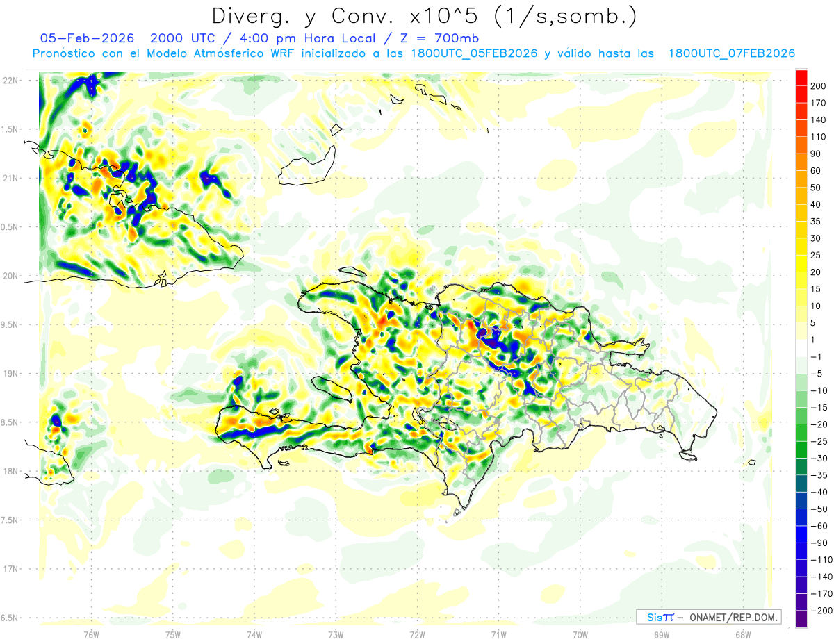834x644 pixels.
Task: Click the '70W' longitude label
Action: click(x=580, y=634)
